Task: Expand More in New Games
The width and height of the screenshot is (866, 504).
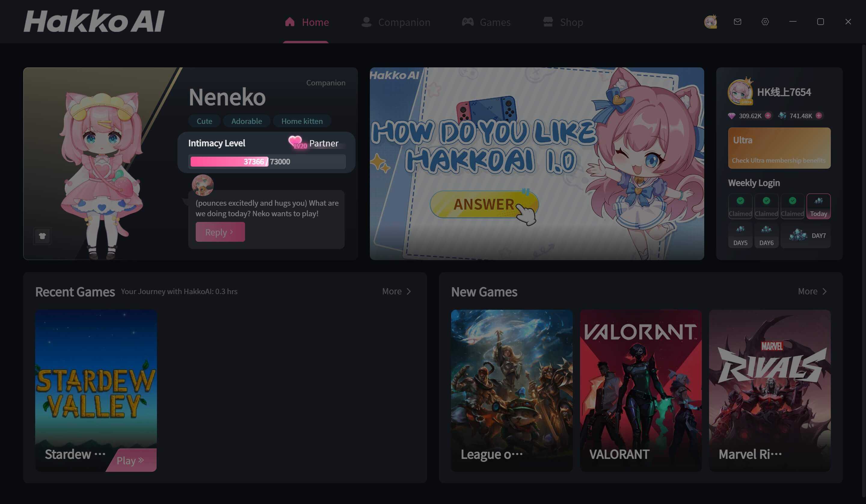Action: (x=812, y=291)
